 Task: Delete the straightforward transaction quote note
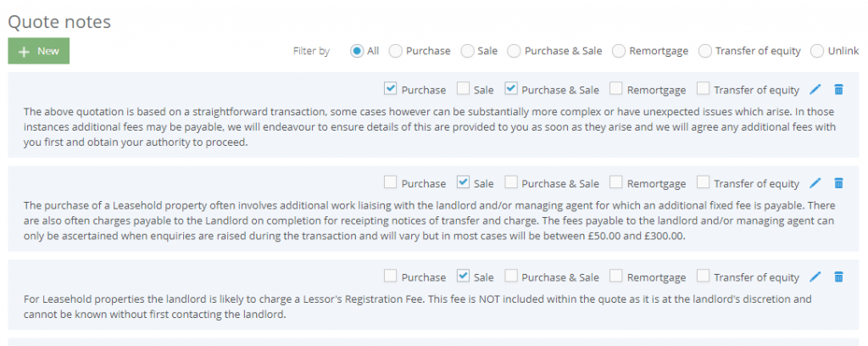tap(838, 89)
